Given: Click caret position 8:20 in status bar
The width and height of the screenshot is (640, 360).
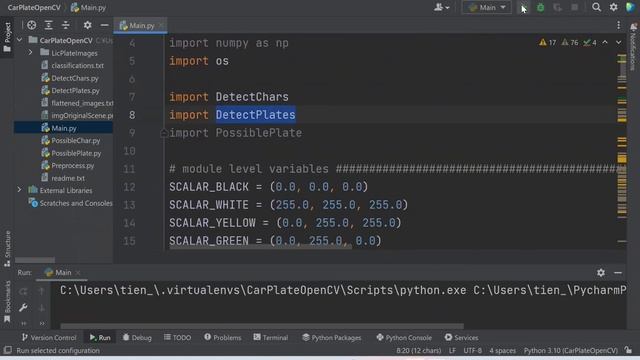Looking at the screenshot, I should point(419,350).
